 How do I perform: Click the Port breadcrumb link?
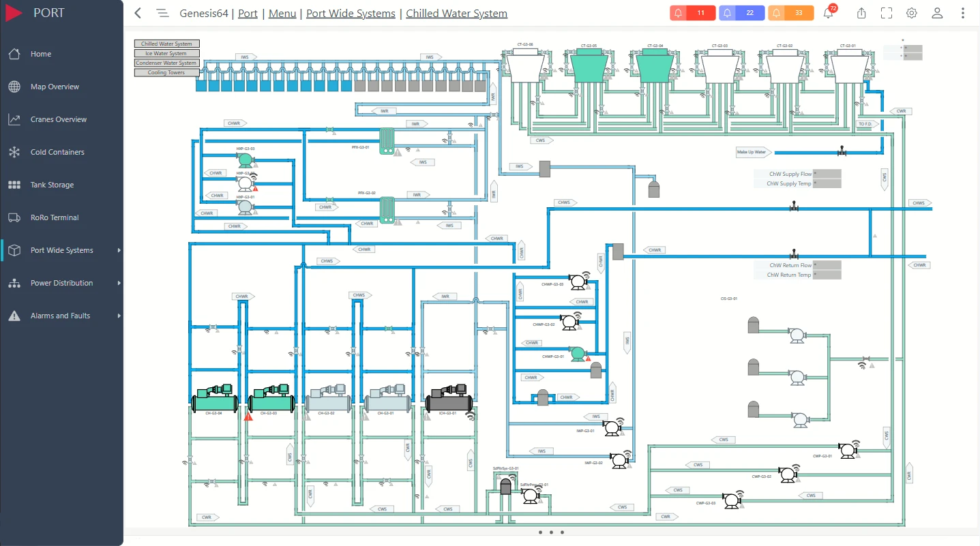pos(248,14)
